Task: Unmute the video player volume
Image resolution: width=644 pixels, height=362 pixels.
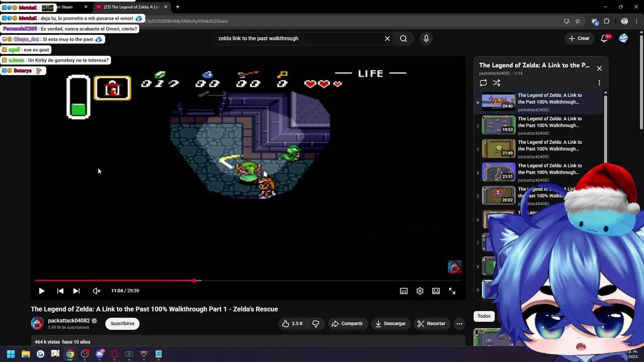Action: [97, 291]
